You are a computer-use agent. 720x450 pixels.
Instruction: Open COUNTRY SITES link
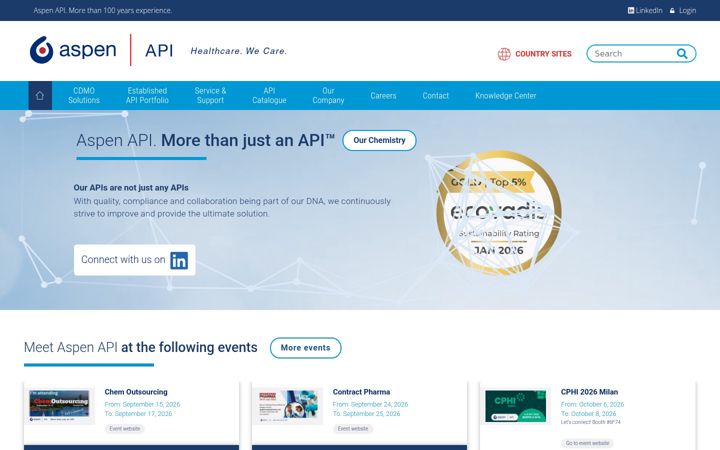(543, 54)
